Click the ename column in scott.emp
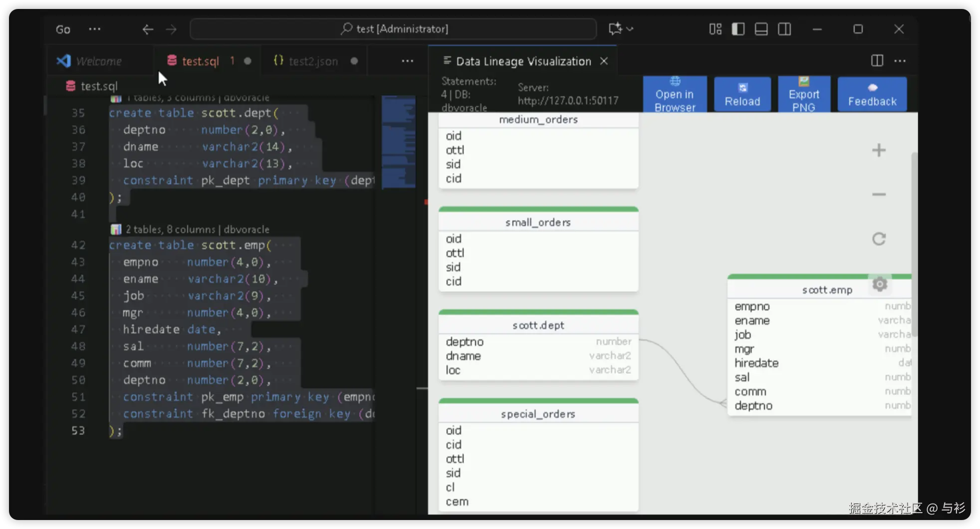Image resolution: width=980 pixels, height=529 pixels. 820,321
